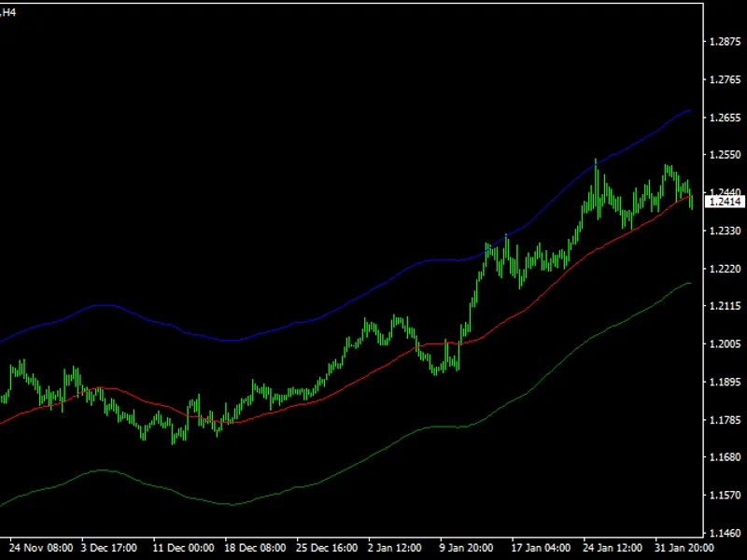Click the 1.2655 price axis label
The width and height of the screenshot is (747, 560).
726,118
